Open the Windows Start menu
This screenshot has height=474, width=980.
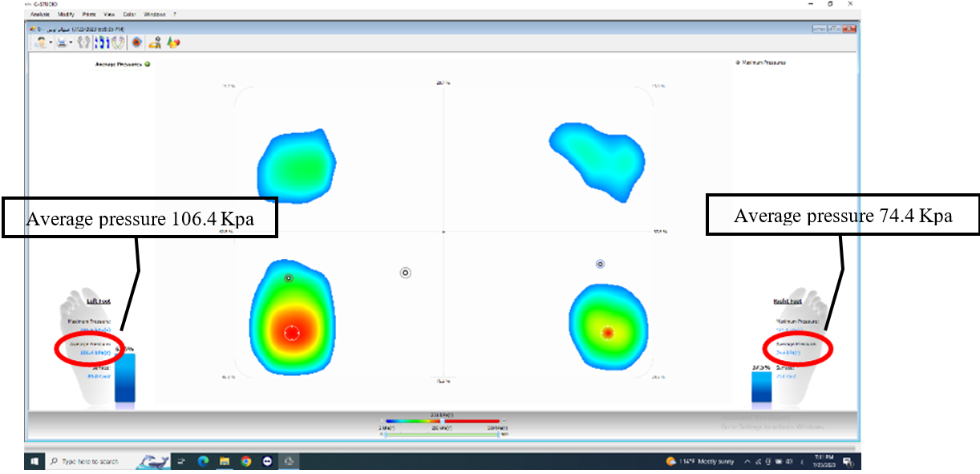(x=34, y=461)
